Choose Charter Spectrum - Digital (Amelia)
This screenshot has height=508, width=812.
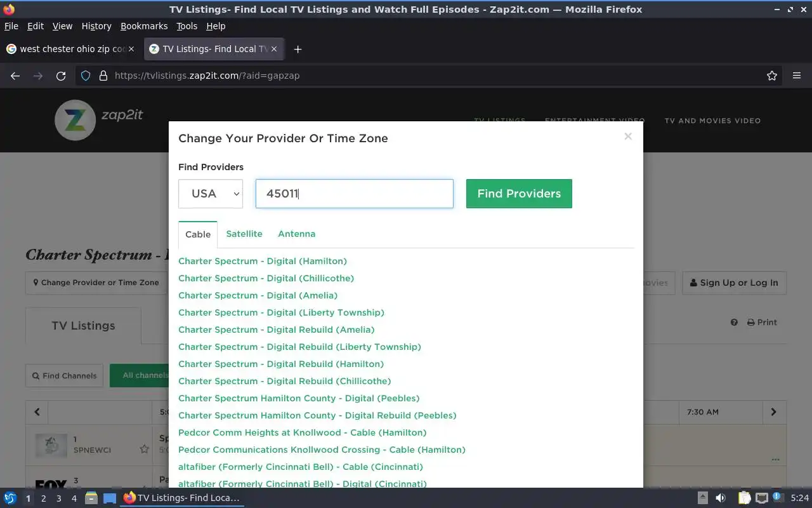pos(258,295)
